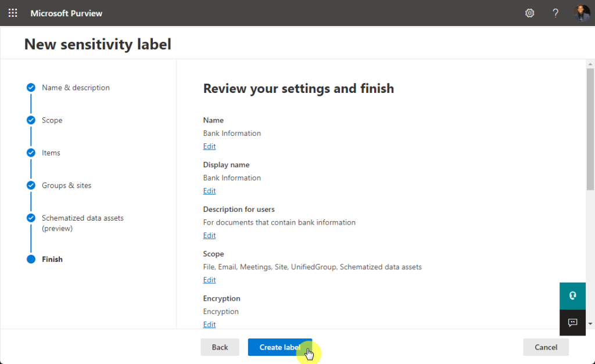Go to Schematized data assets (preview) step

click(83, 223)
